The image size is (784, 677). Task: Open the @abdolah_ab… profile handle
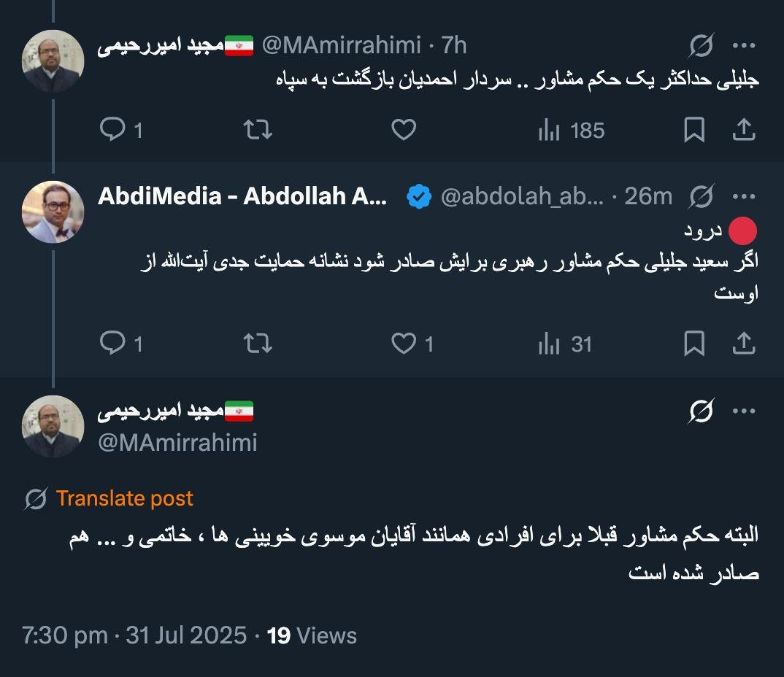[523, 197]
